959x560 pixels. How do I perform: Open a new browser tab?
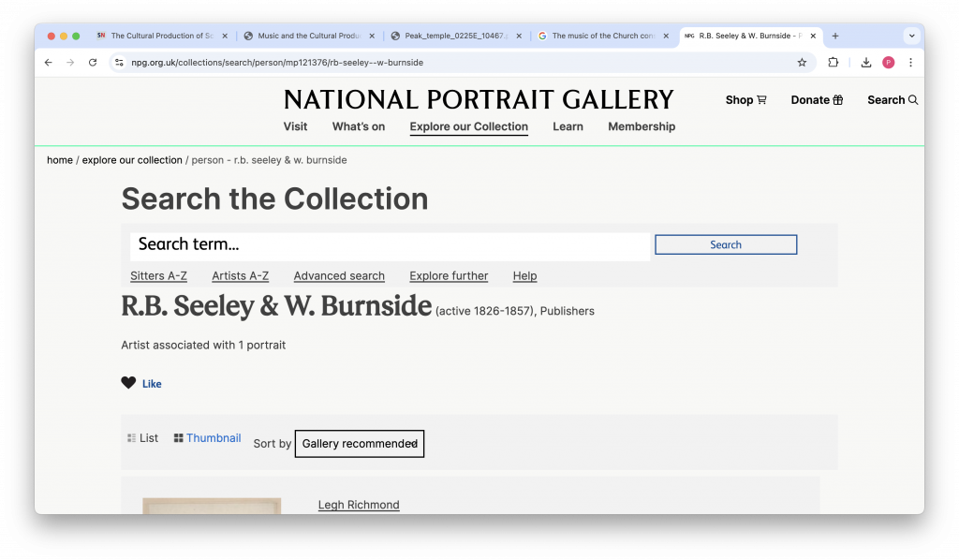835,37
